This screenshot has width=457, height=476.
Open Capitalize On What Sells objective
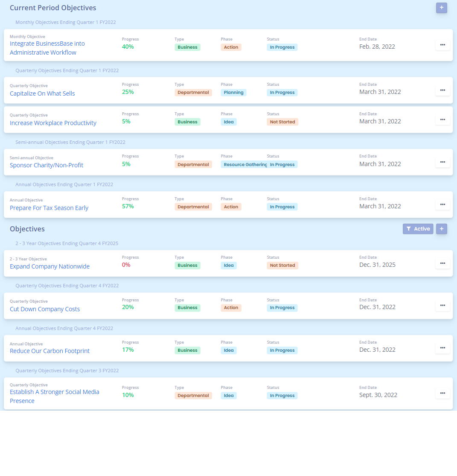tap(42, 93)
